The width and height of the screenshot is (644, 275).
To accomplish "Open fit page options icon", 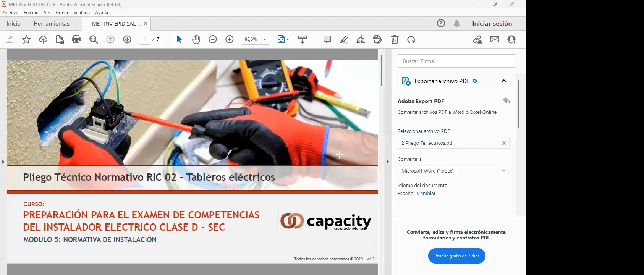I will (x=283, y=39).
